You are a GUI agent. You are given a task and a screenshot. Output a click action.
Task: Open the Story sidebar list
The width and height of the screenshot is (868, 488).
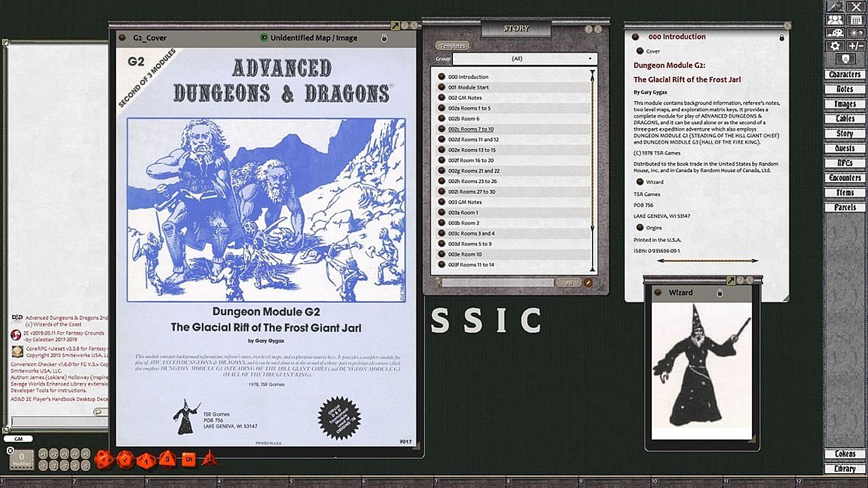pos(844,134)
